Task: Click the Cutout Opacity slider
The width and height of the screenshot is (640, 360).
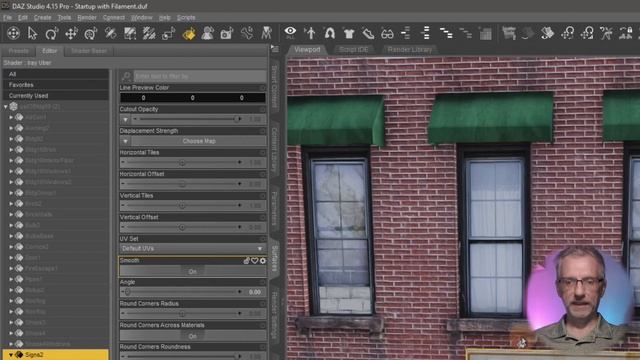Action: click(187, 119)
